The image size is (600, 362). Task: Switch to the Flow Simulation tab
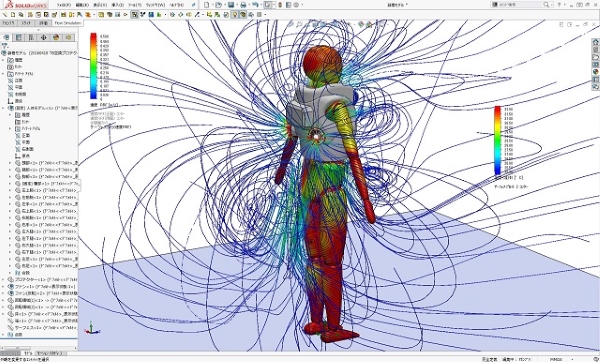pyautogui.click(x=68, y=23)
